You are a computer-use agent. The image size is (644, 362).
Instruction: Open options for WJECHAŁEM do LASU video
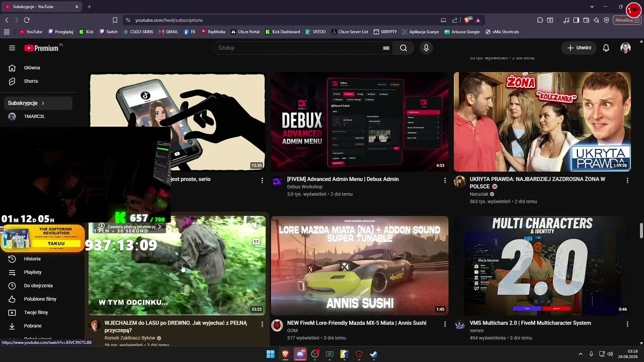click(x=262, y=324)
